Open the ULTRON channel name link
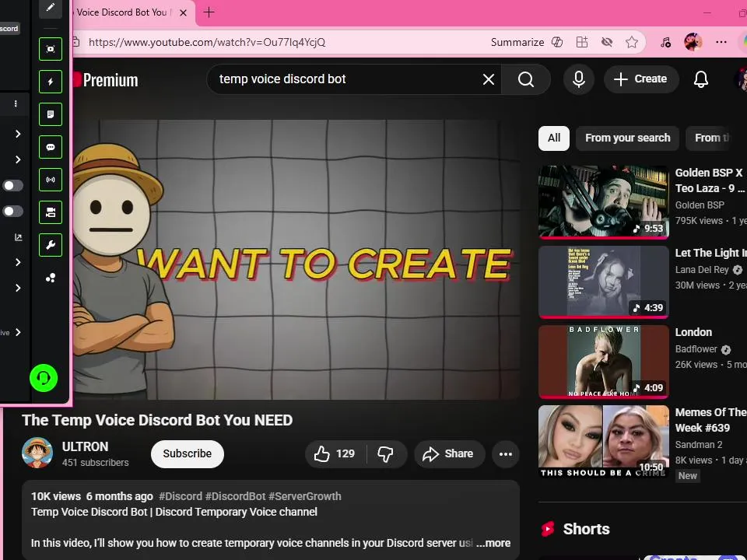The height and width of the screenshot is (560, 747). pyautogui.click(x=85, y=446)
